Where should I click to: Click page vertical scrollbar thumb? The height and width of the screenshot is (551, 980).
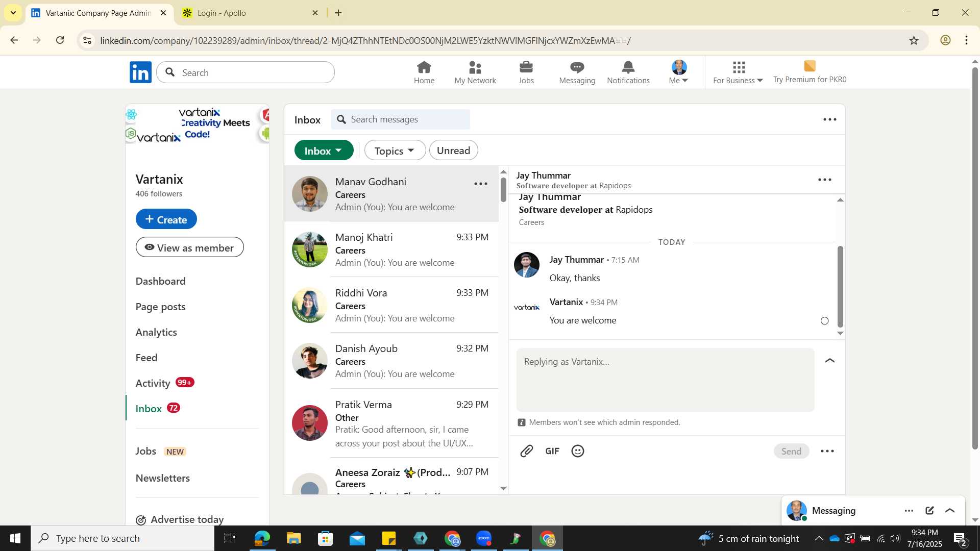point(974,258)
